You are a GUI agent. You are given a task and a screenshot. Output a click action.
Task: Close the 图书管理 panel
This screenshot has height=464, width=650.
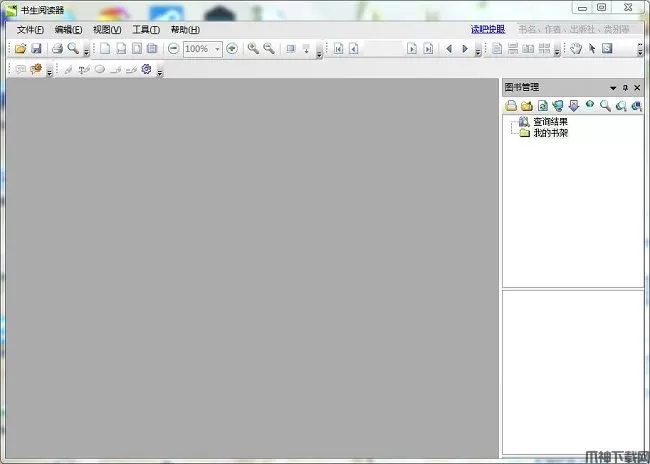click(638, 88)
